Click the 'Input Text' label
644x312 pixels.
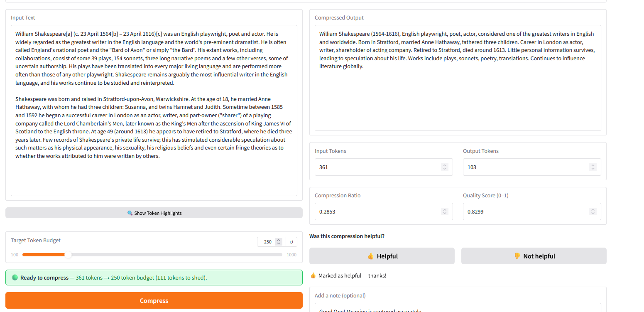pyautogui.click(x=23, y=17)
